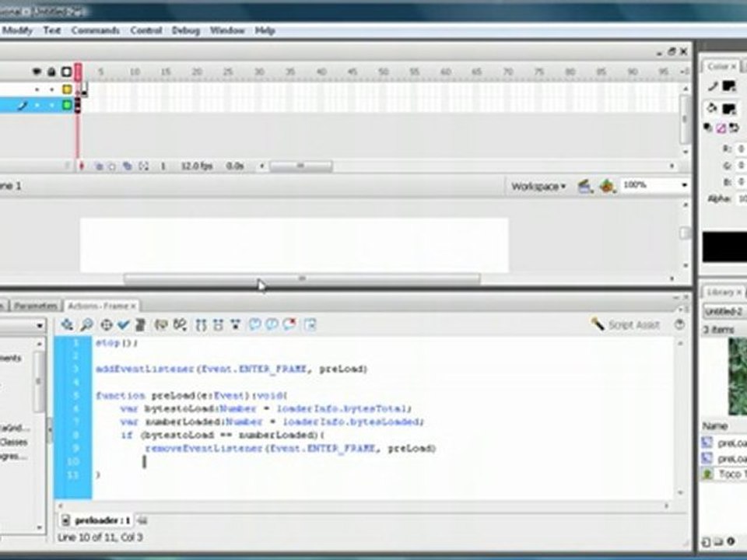Image resolution: width=747 pixels, height=560 pixels.
Task: Click the Edit Scene clapper icon
Action: [585, 186]
